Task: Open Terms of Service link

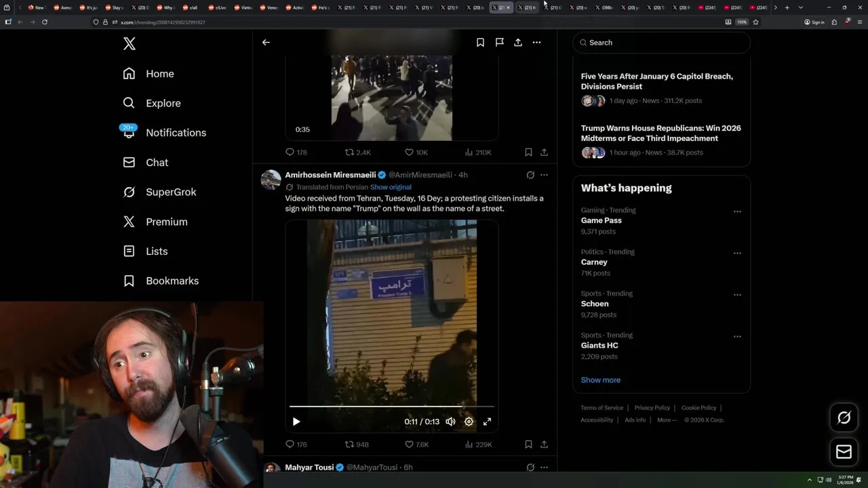Action: click(602, 408)
